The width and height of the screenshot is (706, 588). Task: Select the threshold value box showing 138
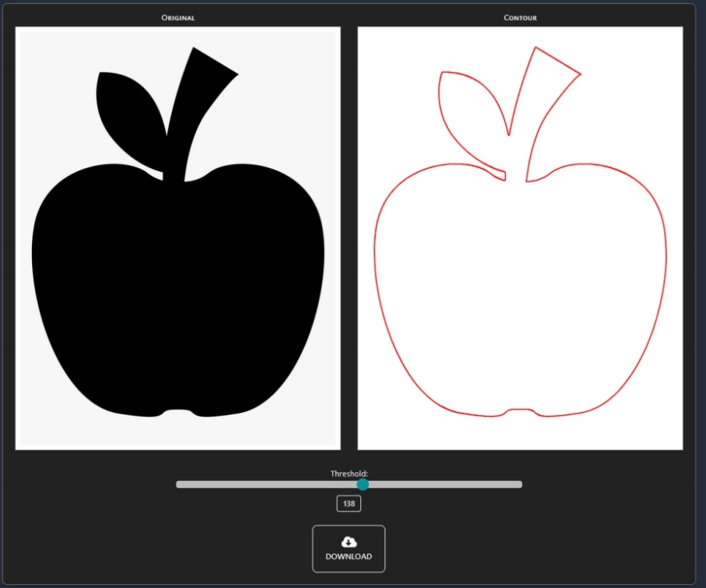point(348,504)
